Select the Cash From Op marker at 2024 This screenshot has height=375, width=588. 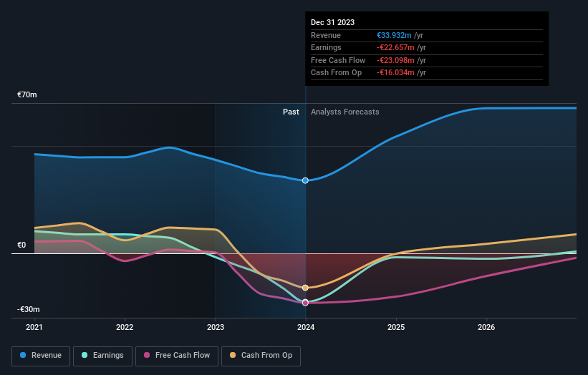click(305, 288)
